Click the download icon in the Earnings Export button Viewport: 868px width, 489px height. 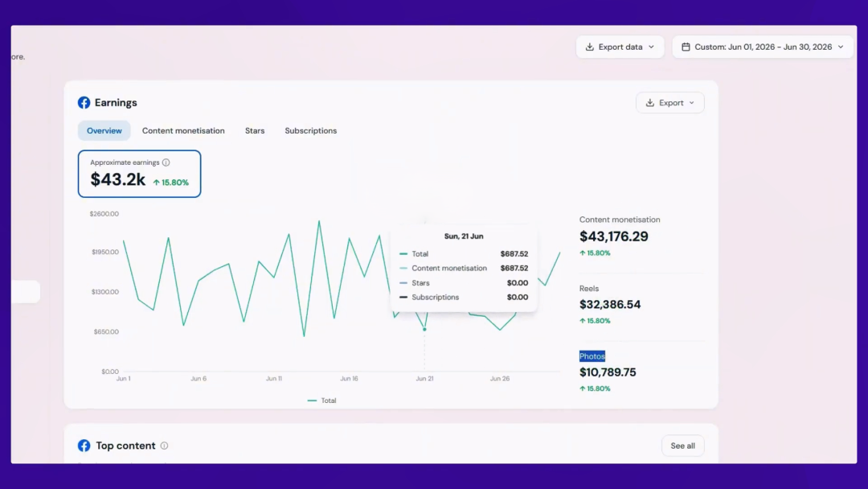tap(650, 103)
